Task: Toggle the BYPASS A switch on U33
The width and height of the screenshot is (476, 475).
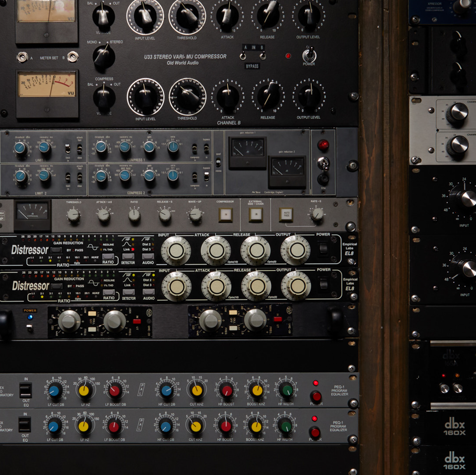Action: point(243,56)
